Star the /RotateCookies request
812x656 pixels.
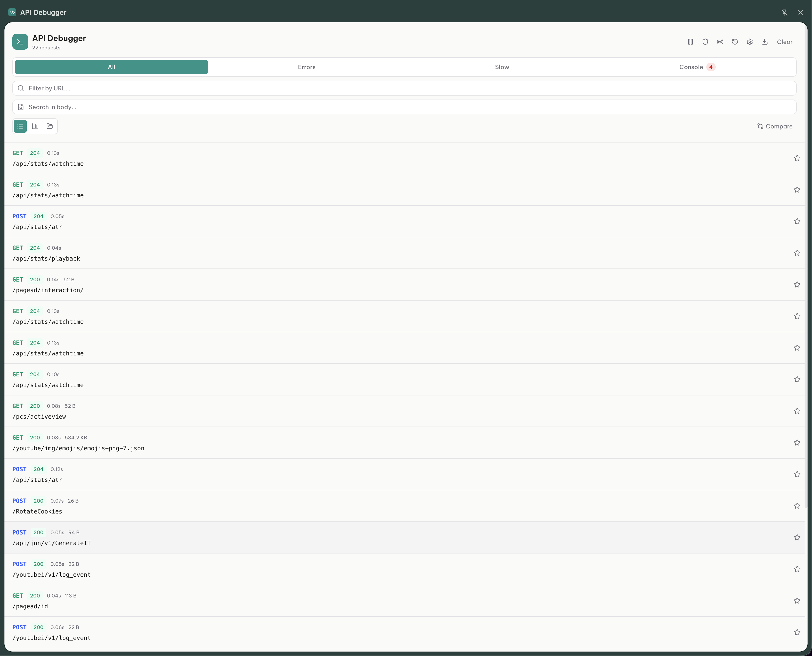click(x=797, y=506)
